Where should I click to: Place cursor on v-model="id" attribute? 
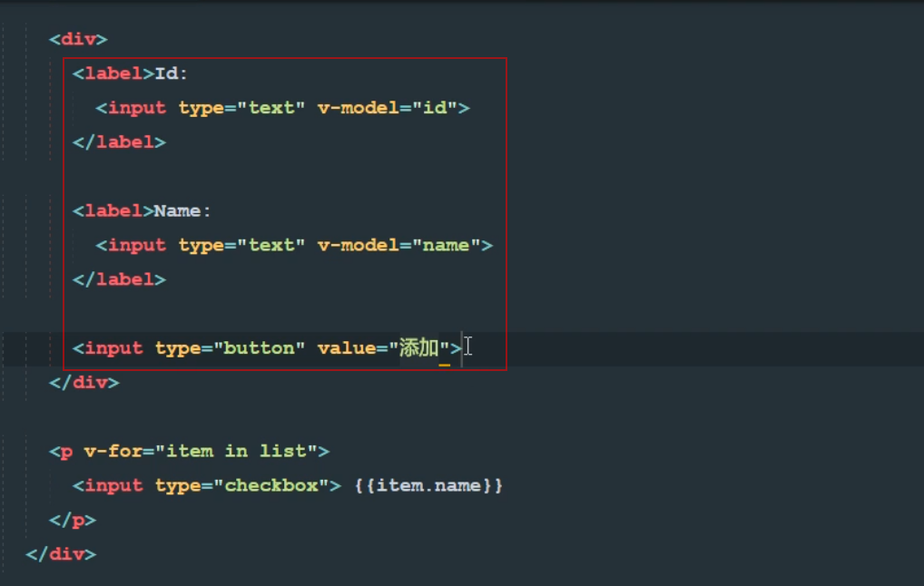click(x=388, y=108)
